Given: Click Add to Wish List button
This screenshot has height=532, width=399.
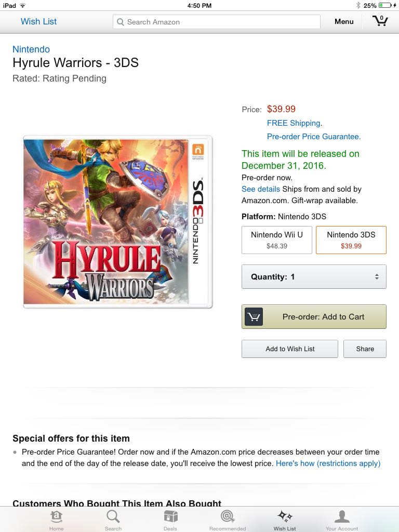Looking at the screenshot, I should [290, 349].
